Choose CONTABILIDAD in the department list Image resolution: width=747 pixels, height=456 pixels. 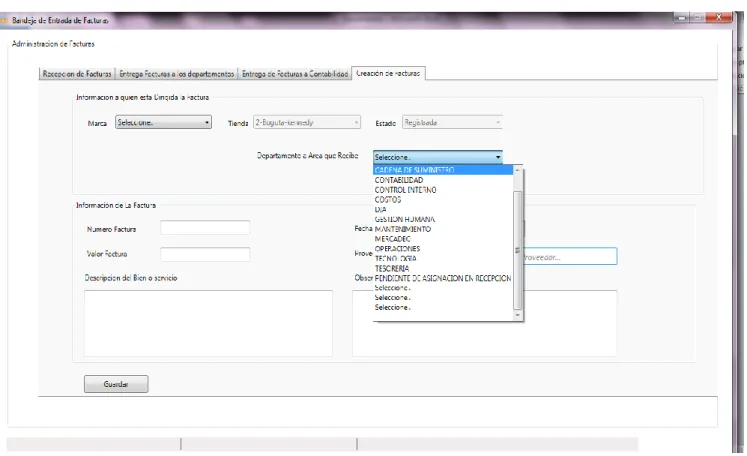443,180
